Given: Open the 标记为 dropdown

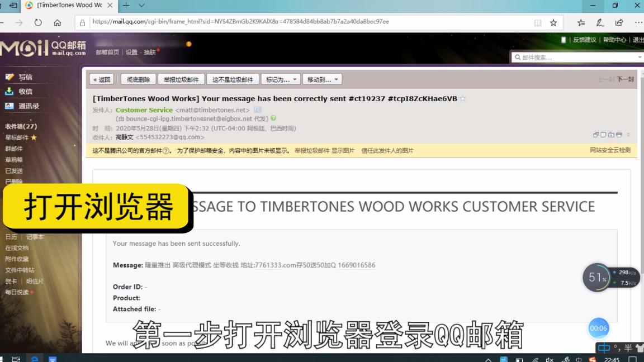Looking at the screenshot, I should 281,80.
